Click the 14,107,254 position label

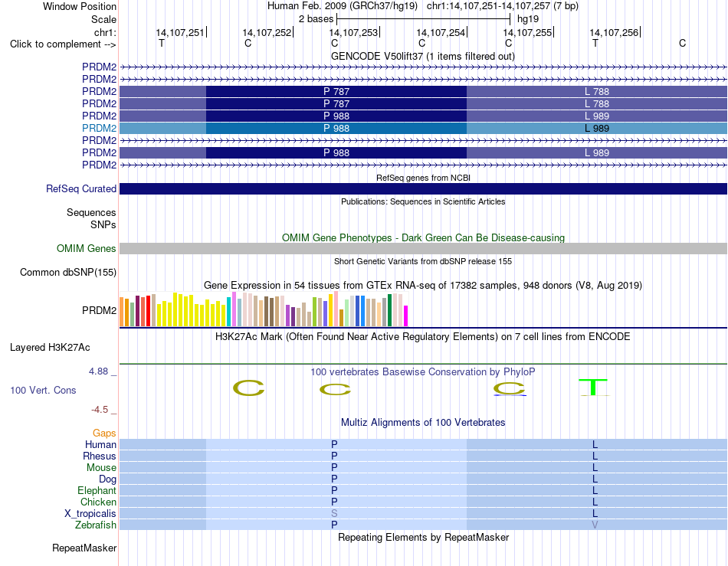441,32
